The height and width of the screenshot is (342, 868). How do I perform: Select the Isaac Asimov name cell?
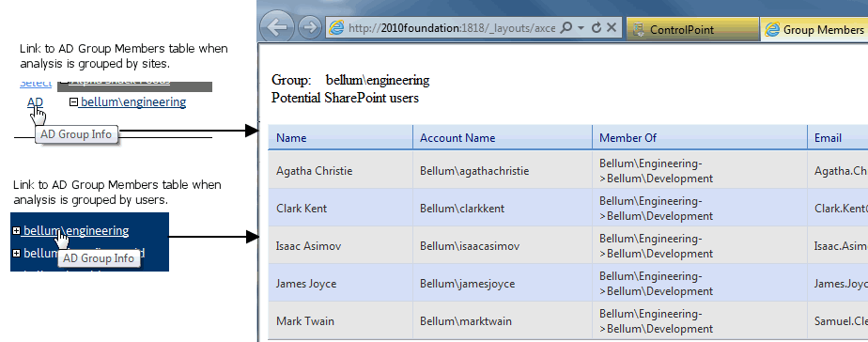340,246
